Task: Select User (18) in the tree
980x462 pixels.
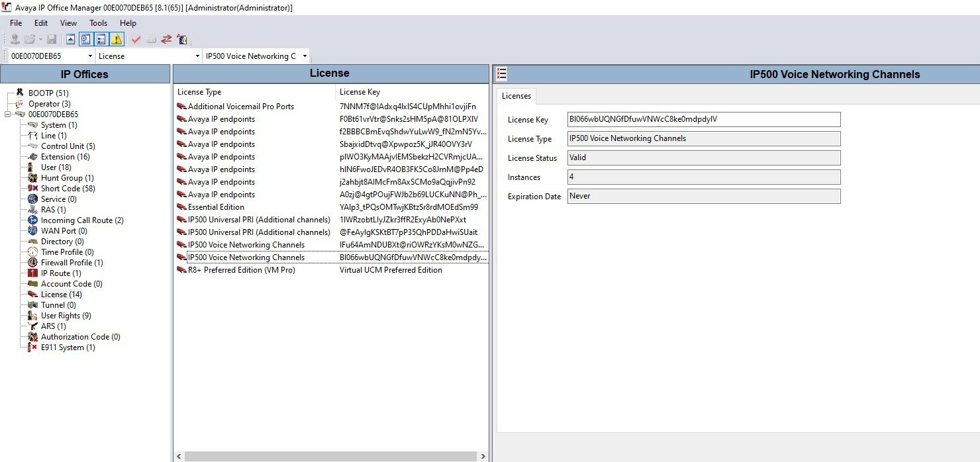Action: coord(56,167)
